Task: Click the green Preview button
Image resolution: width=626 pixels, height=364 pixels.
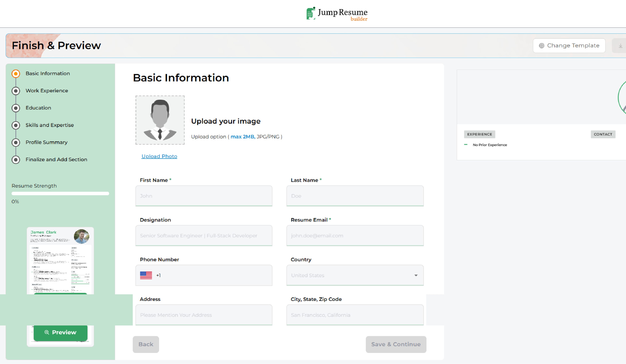Action: coord(60,333)
